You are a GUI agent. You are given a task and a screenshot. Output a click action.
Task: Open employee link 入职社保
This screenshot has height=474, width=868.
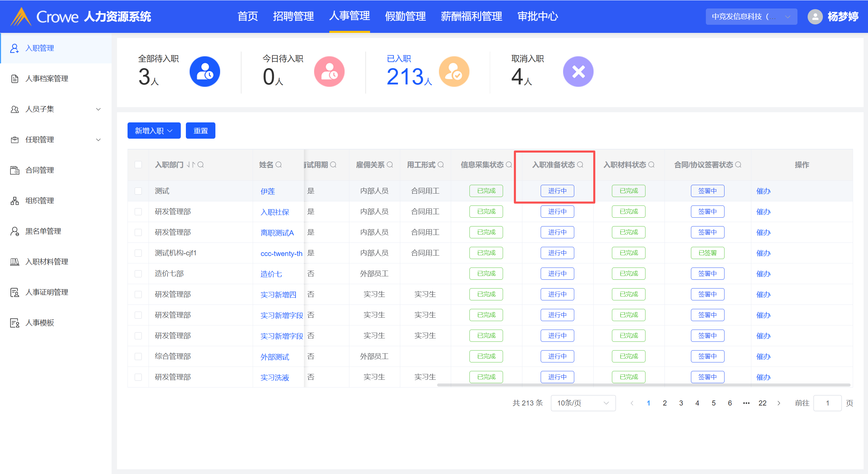tap(275, 212)
